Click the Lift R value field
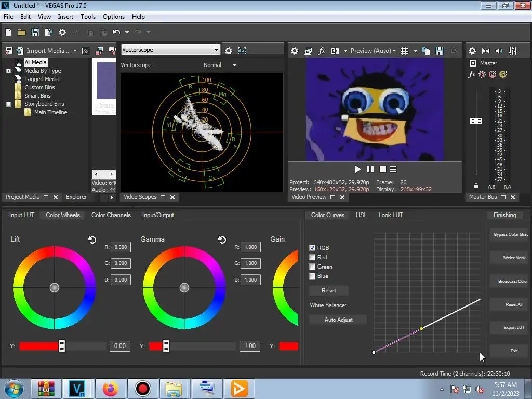The height and width of the screenshot is (399, 532). pyautogui.click(x=121, y=247)
